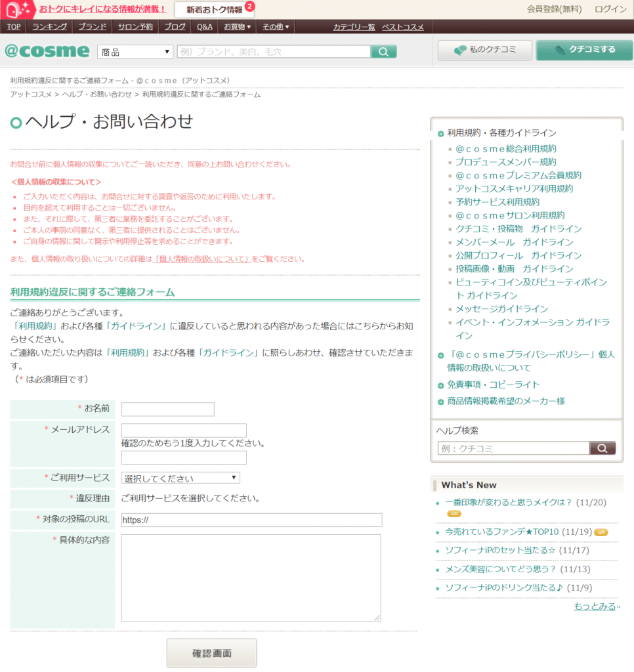The image size is (634, 672).
Task: Click the pink gift icon at top left
Action: pyautogui.click(x=18, y=9)
